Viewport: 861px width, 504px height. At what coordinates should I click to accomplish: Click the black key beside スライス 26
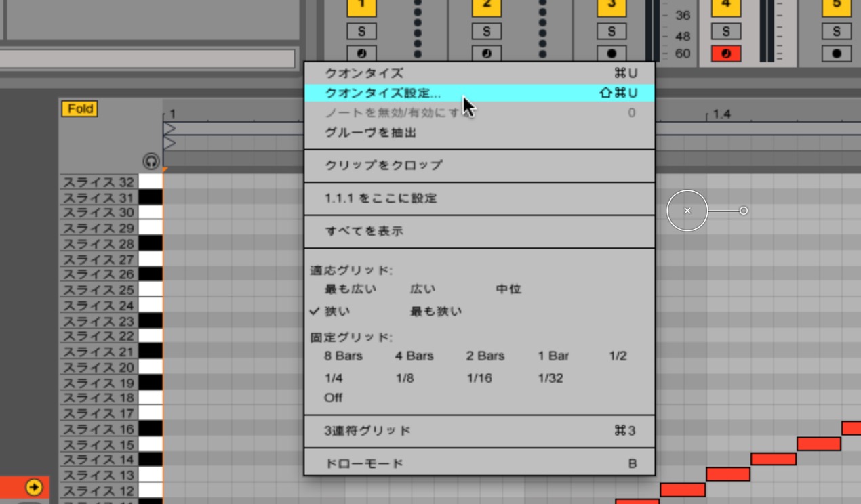point(151,274)
